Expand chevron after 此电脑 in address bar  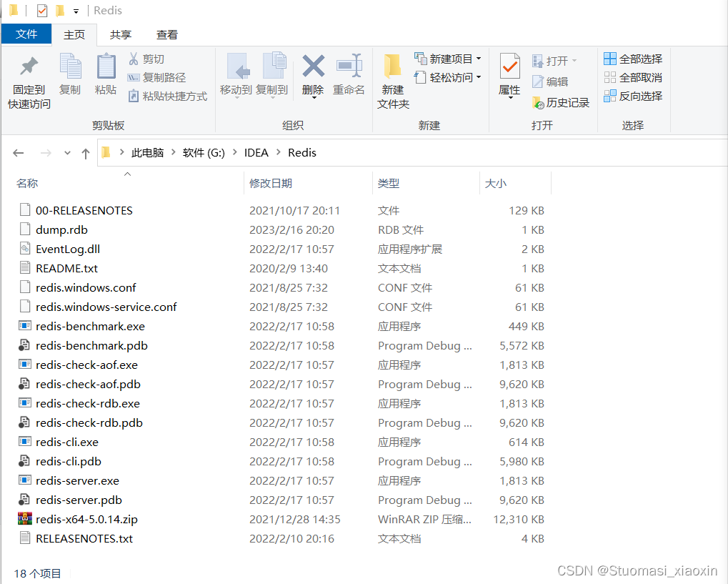(174, 152)
